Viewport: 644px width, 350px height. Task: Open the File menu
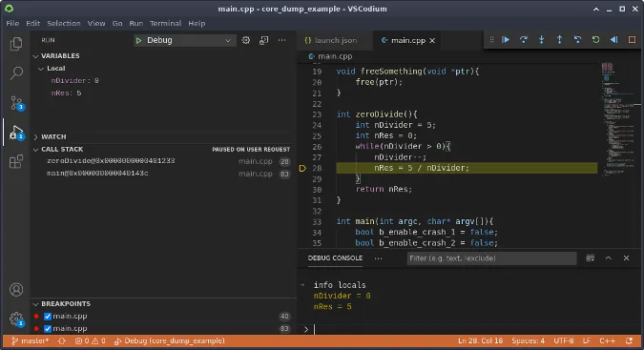[12, 24]
